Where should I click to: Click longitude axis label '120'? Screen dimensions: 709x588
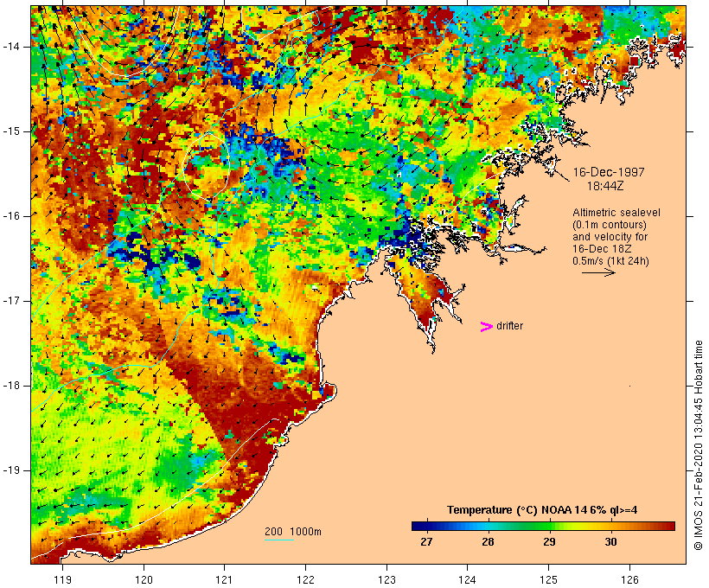coord(144,579)
